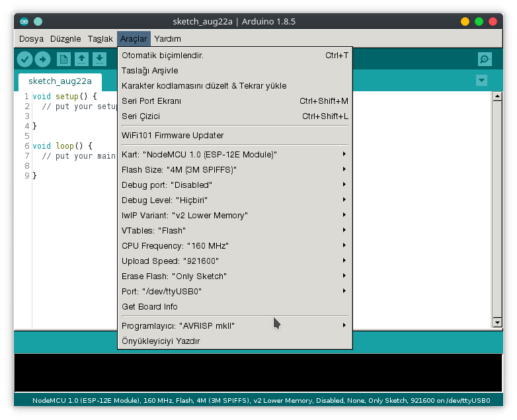
Task: Select the sketch_aug22a tab
Action: [x=60, y=81]
